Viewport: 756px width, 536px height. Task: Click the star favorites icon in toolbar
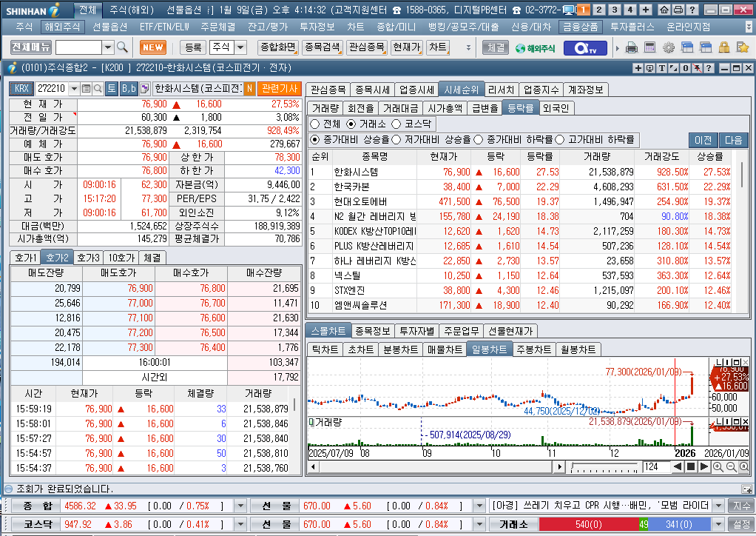point(743,47)
